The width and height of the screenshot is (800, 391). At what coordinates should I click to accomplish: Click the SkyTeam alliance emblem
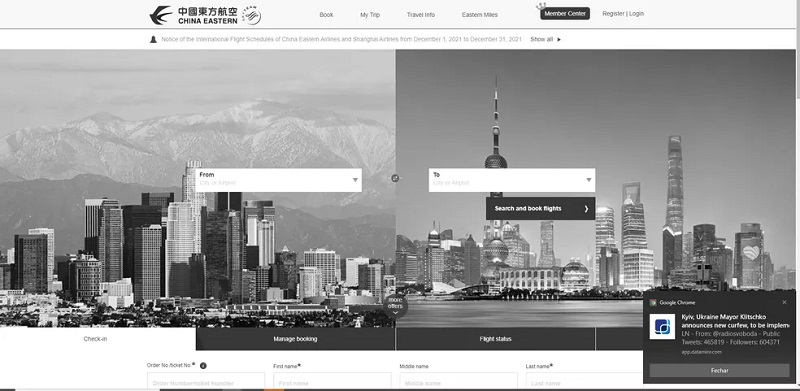click(251, 15)
